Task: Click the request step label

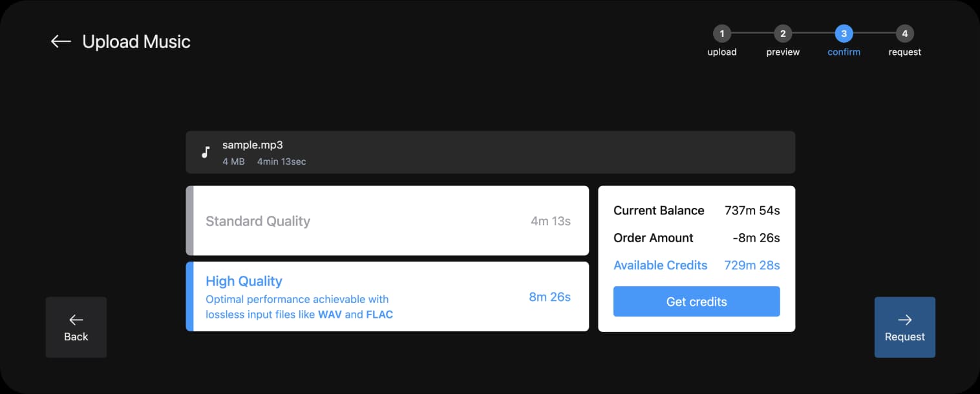Action: tap(904, 52)
